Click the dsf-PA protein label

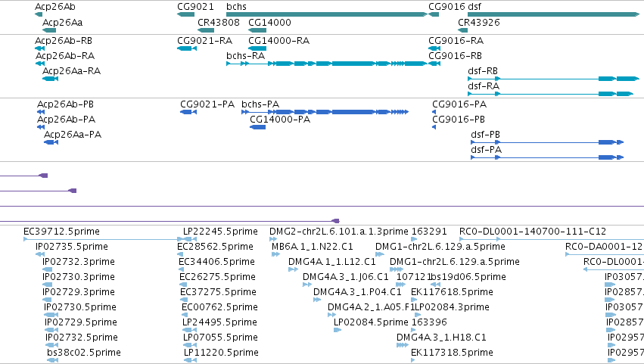[487, 150]
